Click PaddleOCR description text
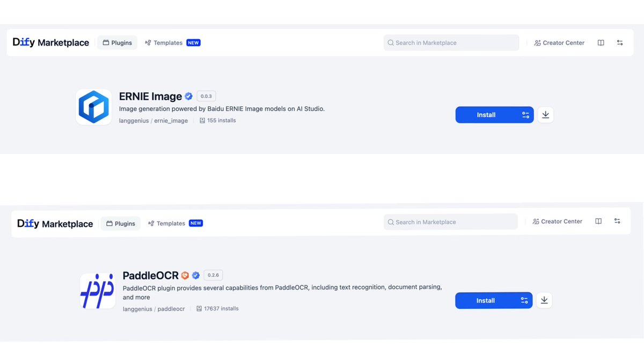This screenshot has width=644, height=362. click(x=282, y=292)
